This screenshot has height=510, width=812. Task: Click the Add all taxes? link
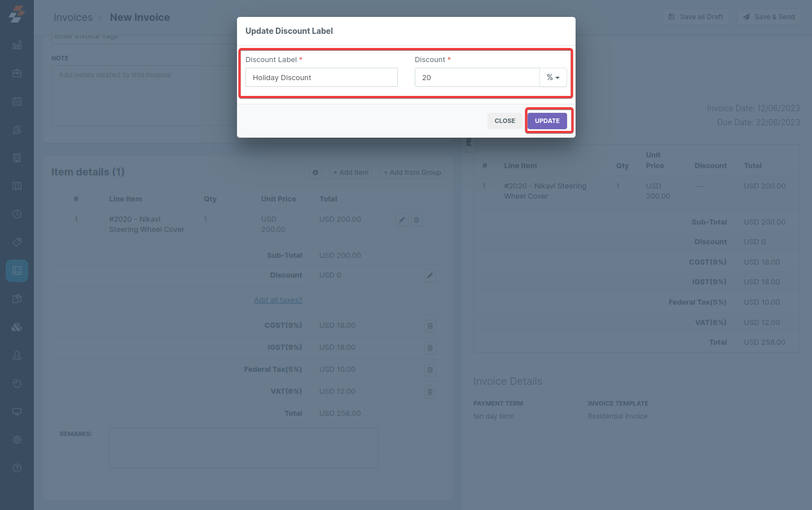coord(278,300)
